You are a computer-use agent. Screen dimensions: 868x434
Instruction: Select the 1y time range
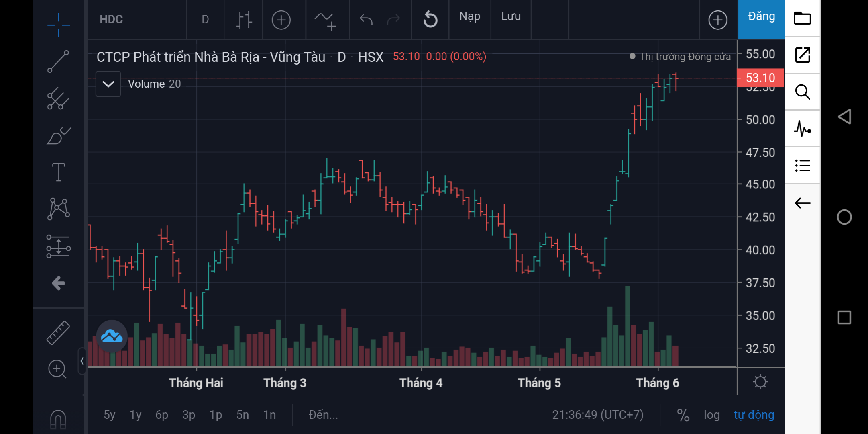point(135,415)
